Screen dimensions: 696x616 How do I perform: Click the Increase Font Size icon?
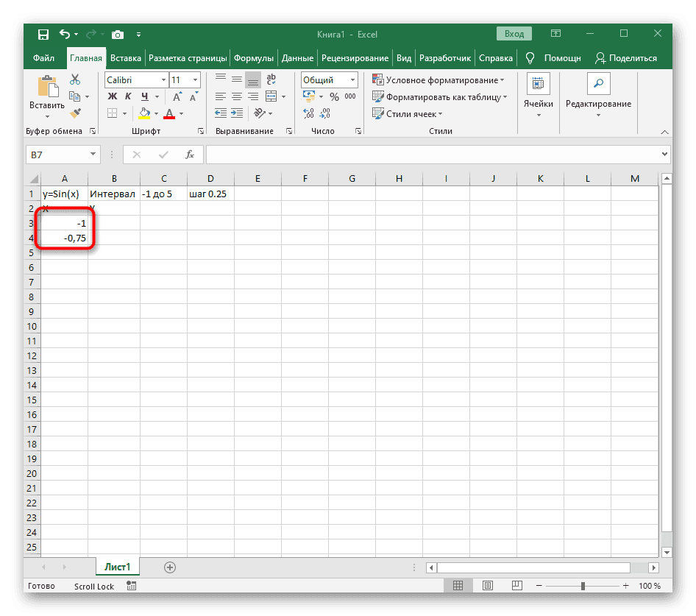point(177,96)
